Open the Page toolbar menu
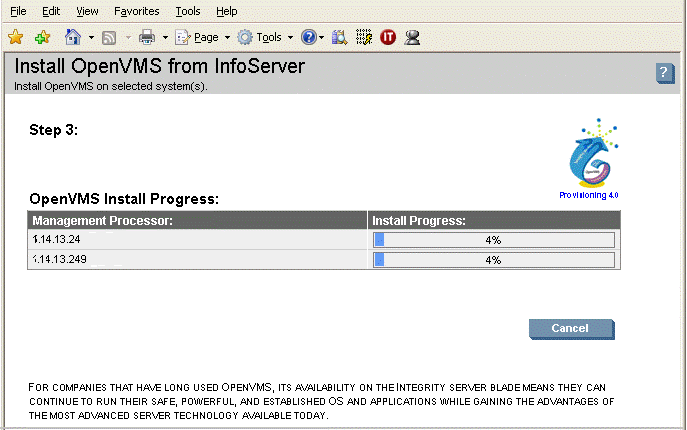The height and width of the screenshot is (430, 687). tap(197, 38)
